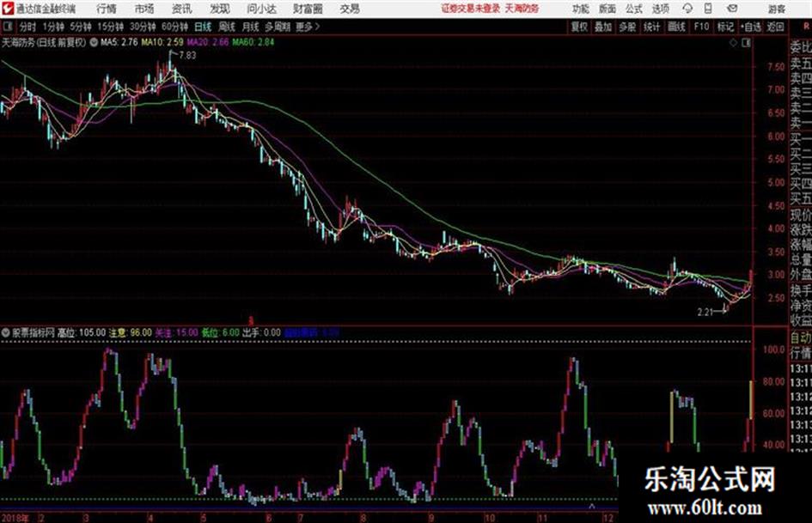Open the 版面 menu
The width and height of the screenshot is (812, 523).
pyautogui.click(x=607, y=9)
